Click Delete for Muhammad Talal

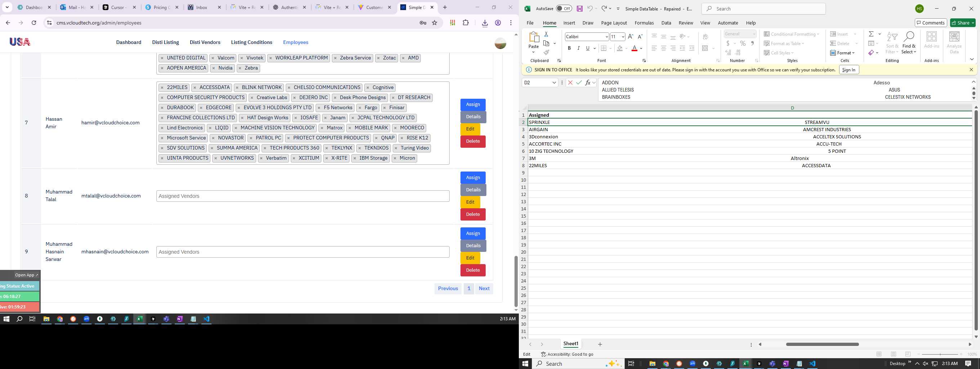[473, 214]
